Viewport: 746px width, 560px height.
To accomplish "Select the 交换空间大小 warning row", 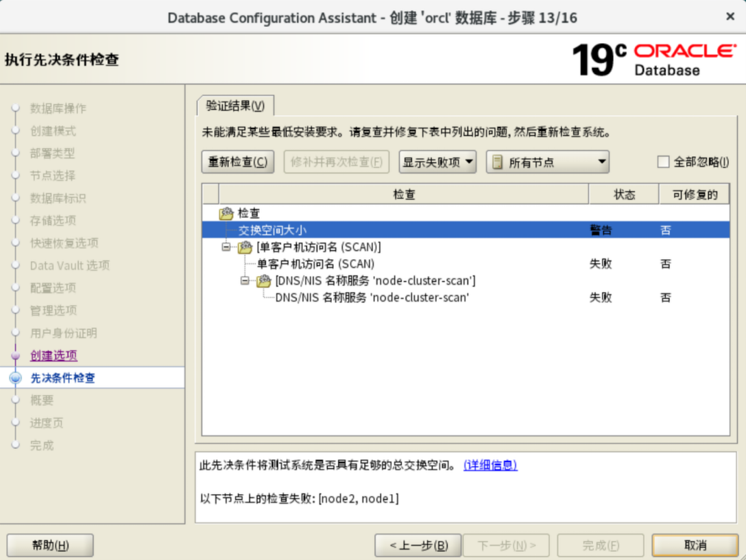I will [411, 230].
